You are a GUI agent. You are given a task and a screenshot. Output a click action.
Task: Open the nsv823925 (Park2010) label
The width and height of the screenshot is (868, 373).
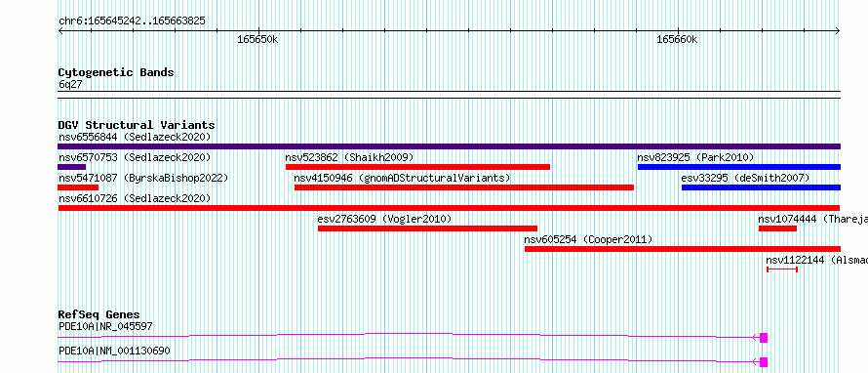coord(695,157)
